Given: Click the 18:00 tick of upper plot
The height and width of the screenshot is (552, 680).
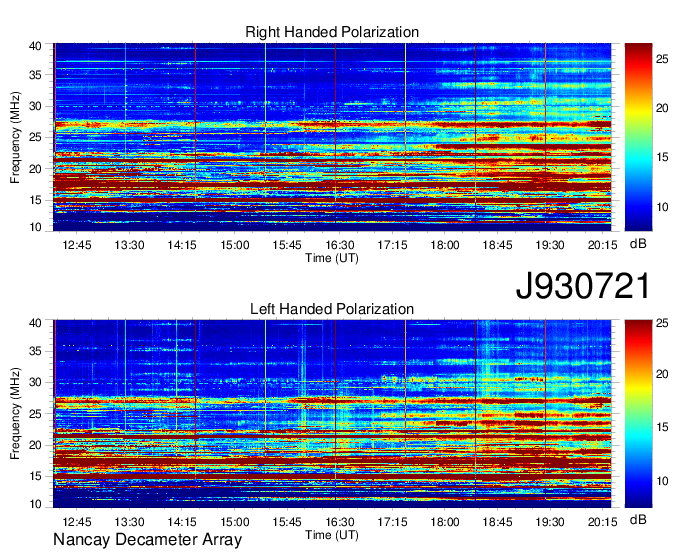Looking at the screenshot, I should (445, 245).
